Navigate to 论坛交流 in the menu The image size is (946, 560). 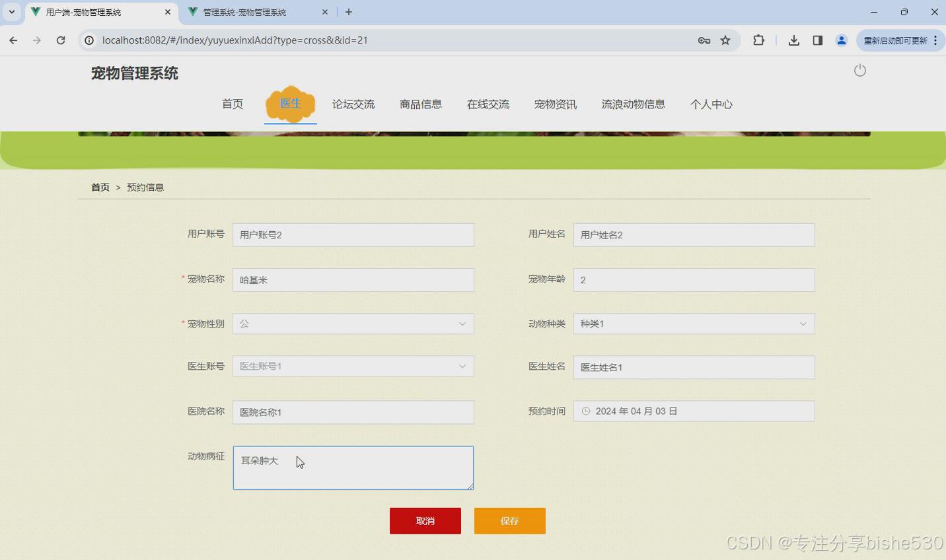pyautogui.click(x=353, y=104)
